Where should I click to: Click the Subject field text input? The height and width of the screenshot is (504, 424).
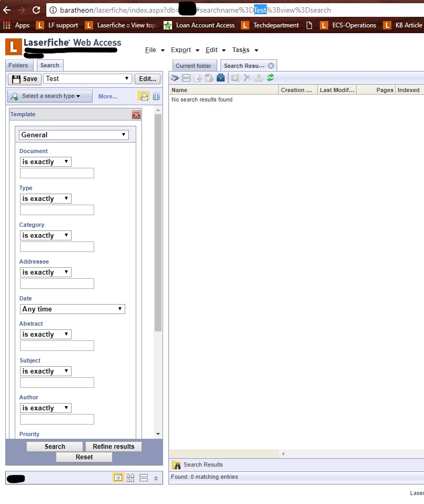tap(57, 382)
